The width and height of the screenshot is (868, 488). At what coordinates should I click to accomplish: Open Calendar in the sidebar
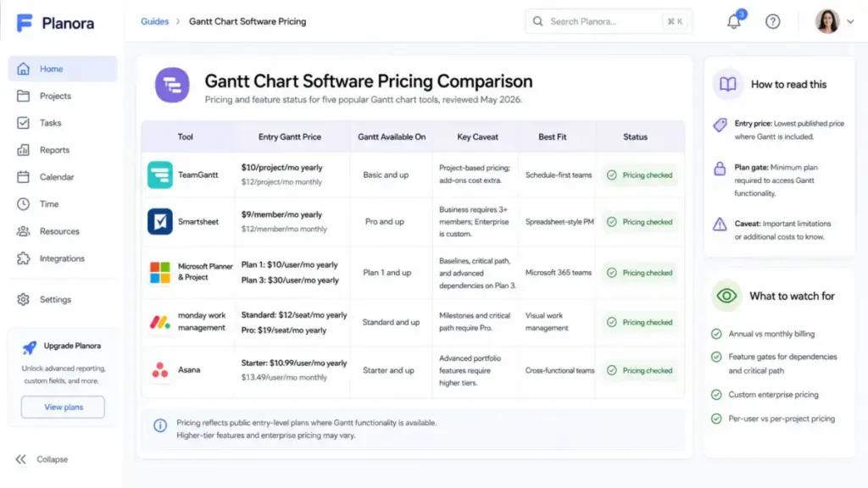(63, 177)
